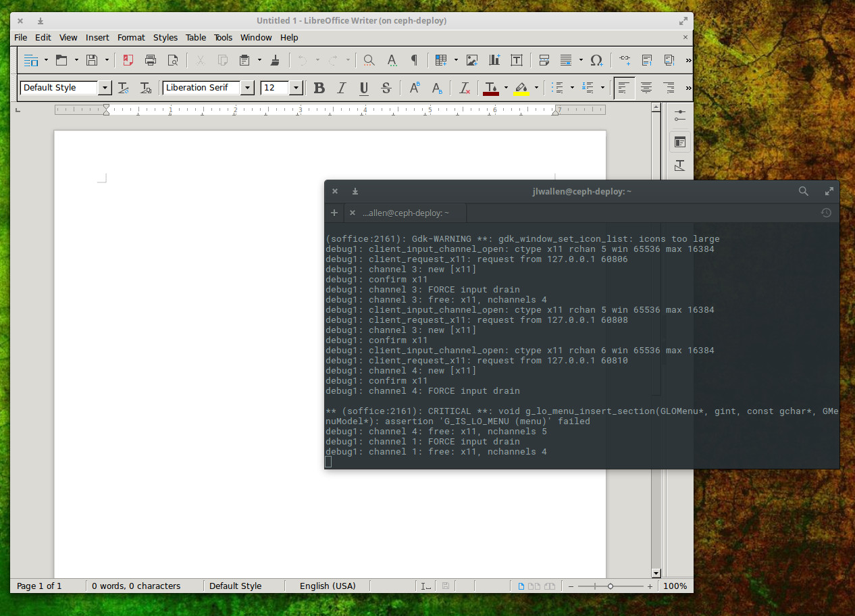855x616 pixels.
Task: Open highlighting color dropdown arrow
Action: (x=536, y=88)
